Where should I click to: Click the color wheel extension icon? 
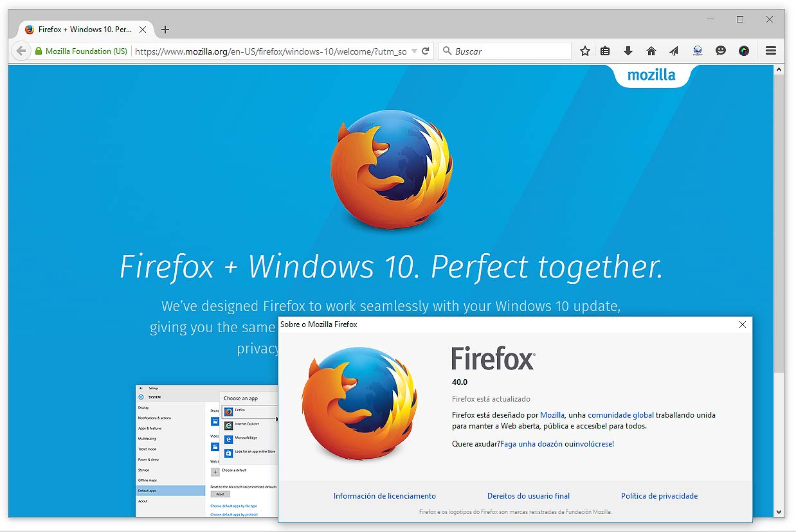744,51
